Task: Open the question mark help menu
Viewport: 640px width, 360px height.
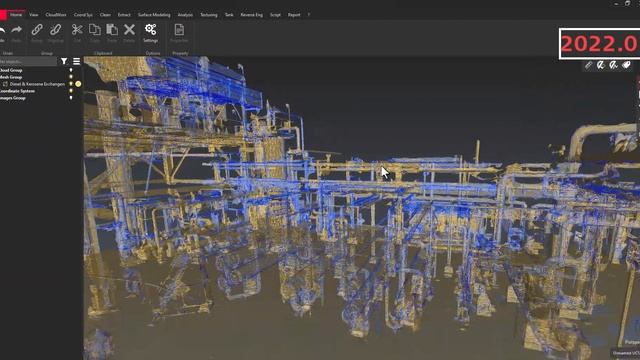Action: point(309,15)
